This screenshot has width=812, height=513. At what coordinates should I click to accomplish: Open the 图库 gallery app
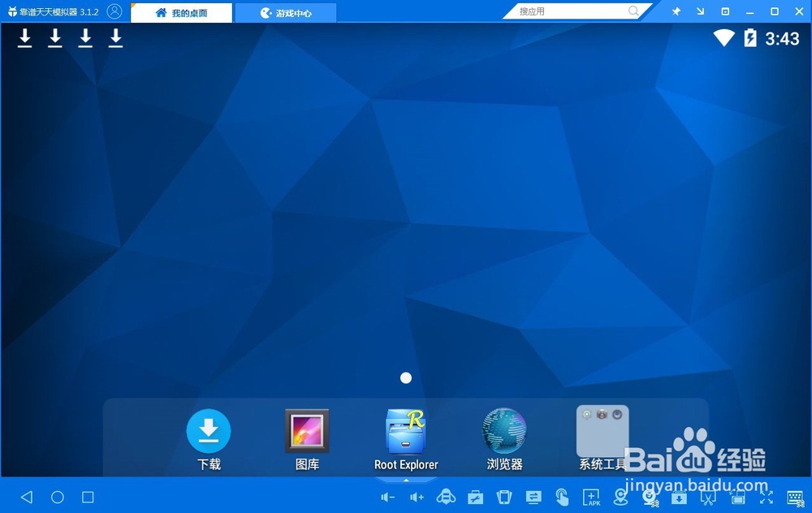tap(307, 439)
